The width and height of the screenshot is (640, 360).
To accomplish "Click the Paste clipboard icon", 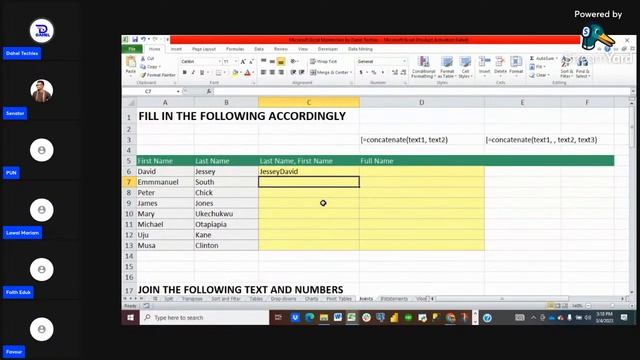I will [131, 62].
